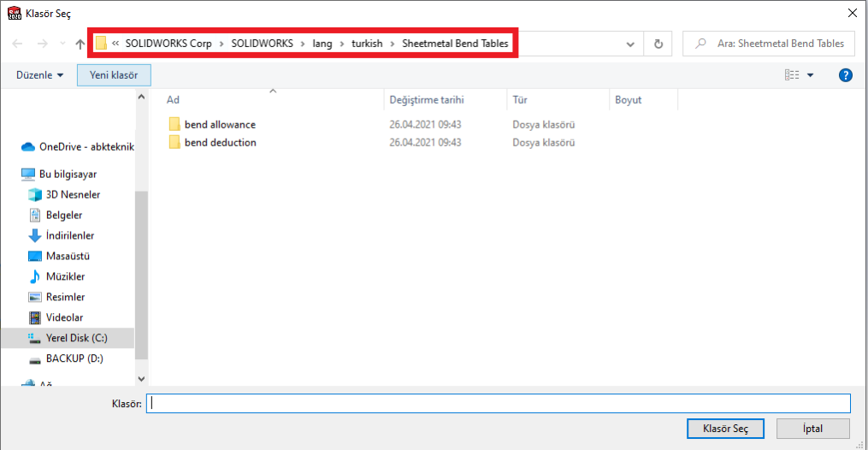The width and height of the screenshot is (868, 450).
Task: Open the Help question mark icon
Action: [846, 75]
